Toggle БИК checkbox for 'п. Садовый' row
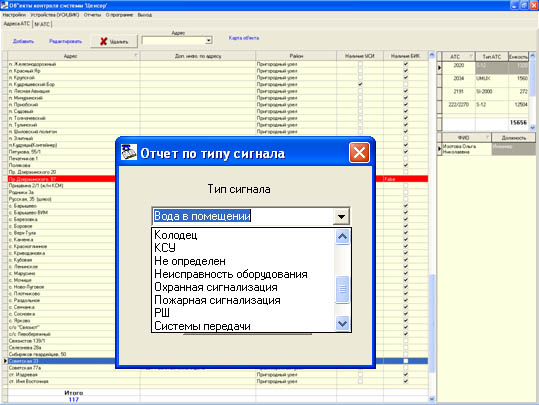 click(406, 111)
